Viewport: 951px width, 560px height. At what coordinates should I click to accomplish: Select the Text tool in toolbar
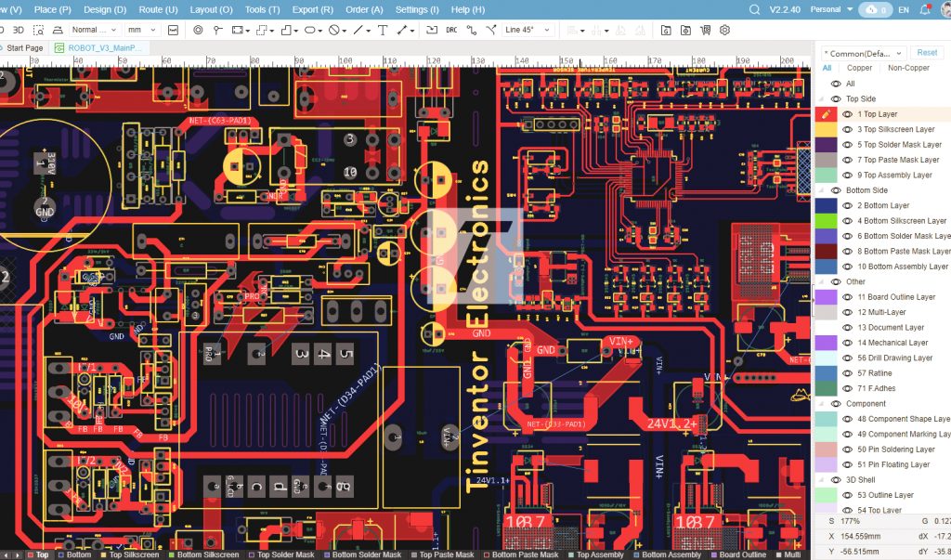[x=382, y=30]
